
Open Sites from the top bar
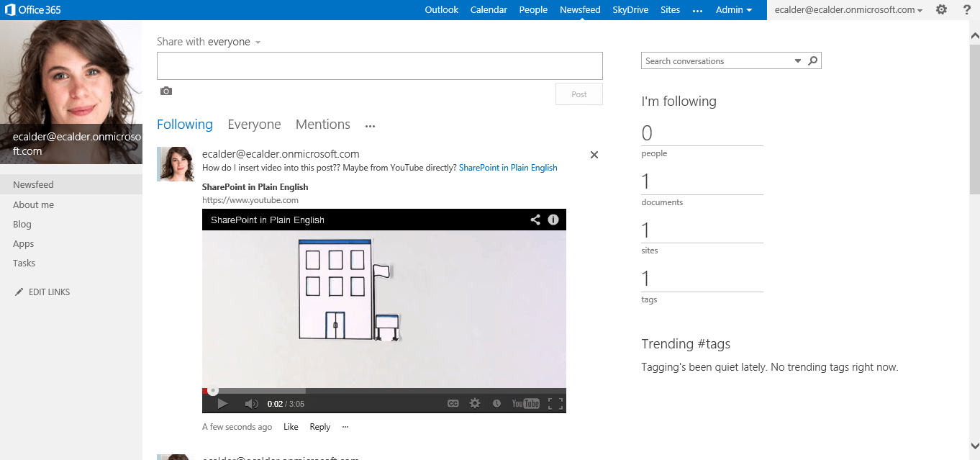(x=670, y=10)
